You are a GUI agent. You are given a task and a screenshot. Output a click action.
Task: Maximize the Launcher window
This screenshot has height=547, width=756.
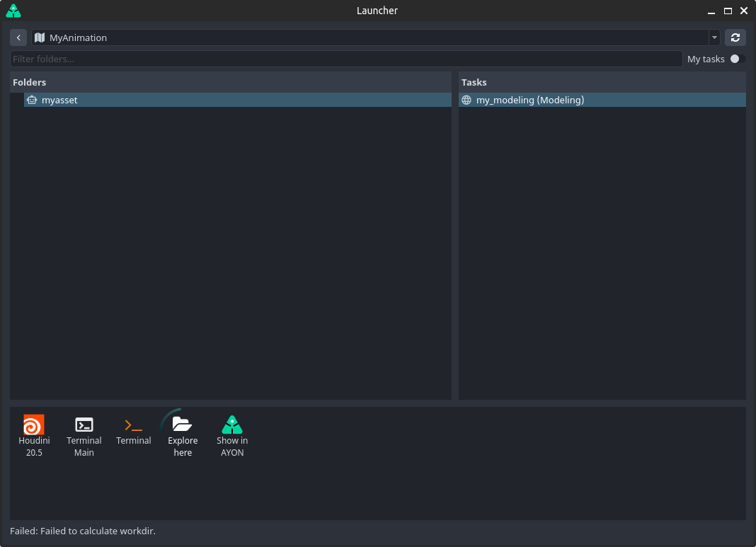(728, 11)
